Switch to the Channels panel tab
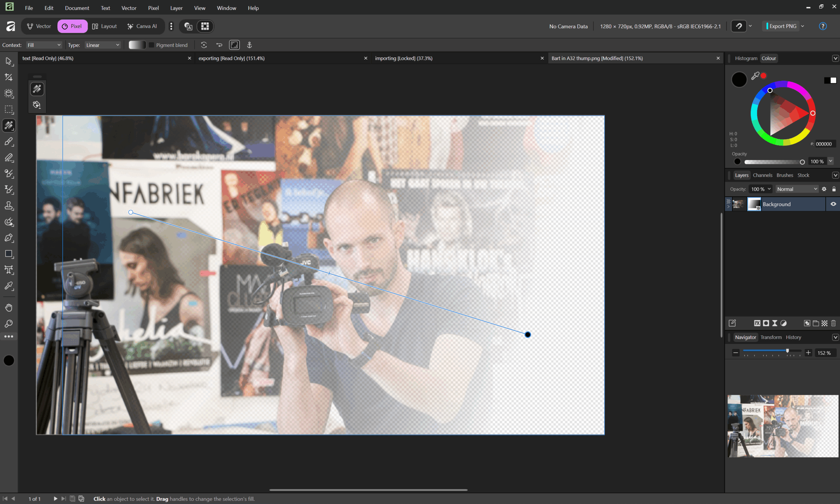 click(762, 175)
